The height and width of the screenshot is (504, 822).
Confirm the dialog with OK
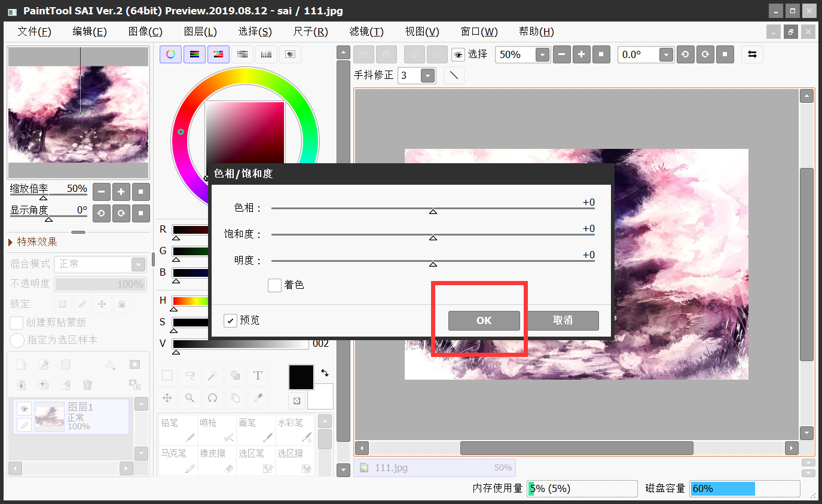point(484,320)
